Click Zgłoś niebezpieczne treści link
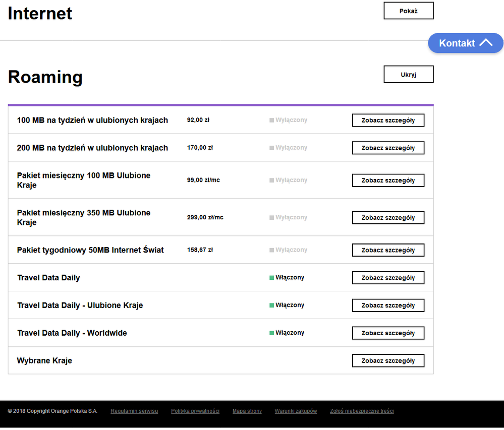 (x=362, y=411)
